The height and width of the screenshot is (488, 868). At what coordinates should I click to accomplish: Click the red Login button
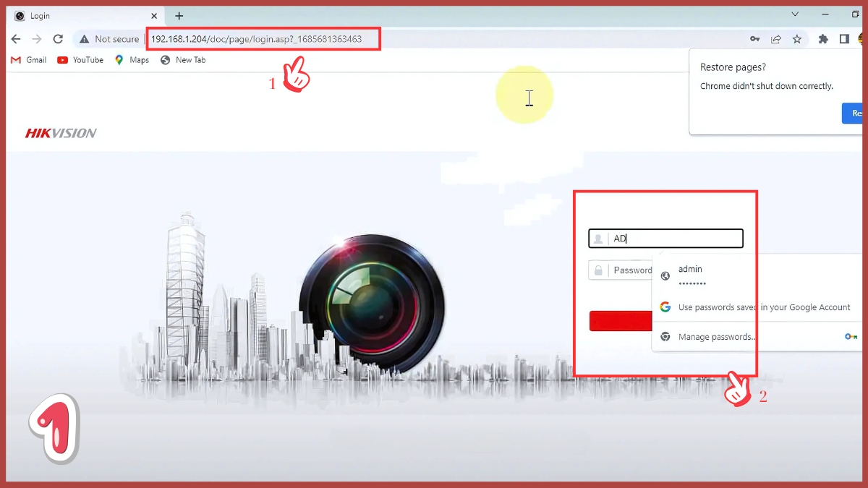pos(621,321)
